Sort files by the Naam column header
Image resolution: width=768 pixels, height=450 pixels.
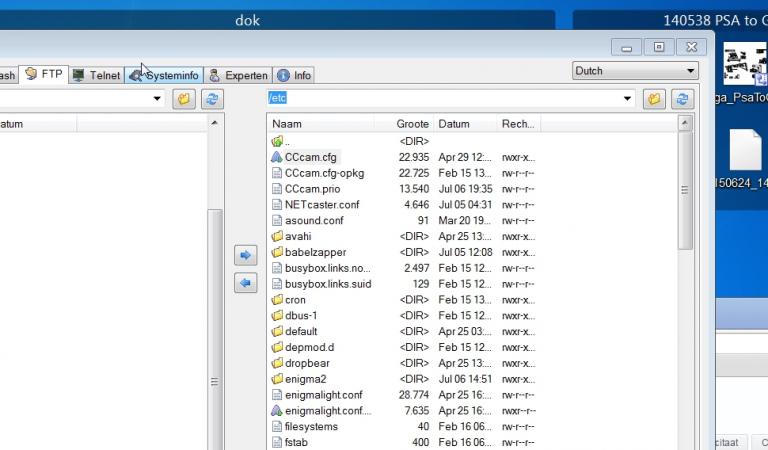click(x=320, y=124)
